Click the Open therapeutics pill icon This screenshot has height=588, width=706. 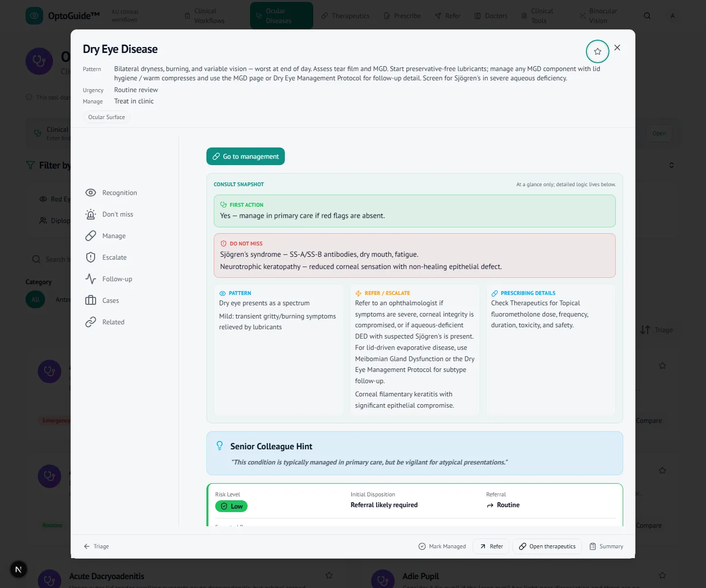pos(523,546)
